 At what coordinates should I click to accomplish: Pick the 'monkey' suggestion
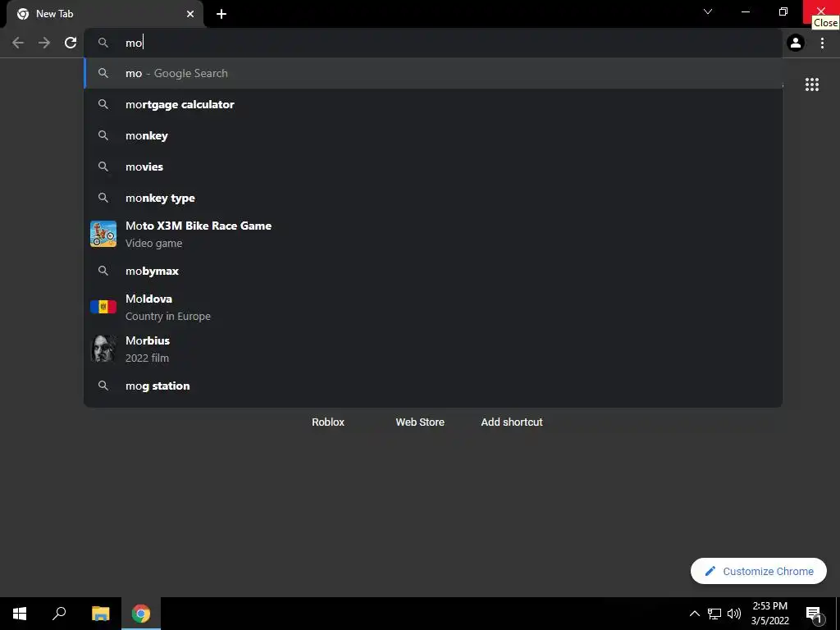pos(433,135)
